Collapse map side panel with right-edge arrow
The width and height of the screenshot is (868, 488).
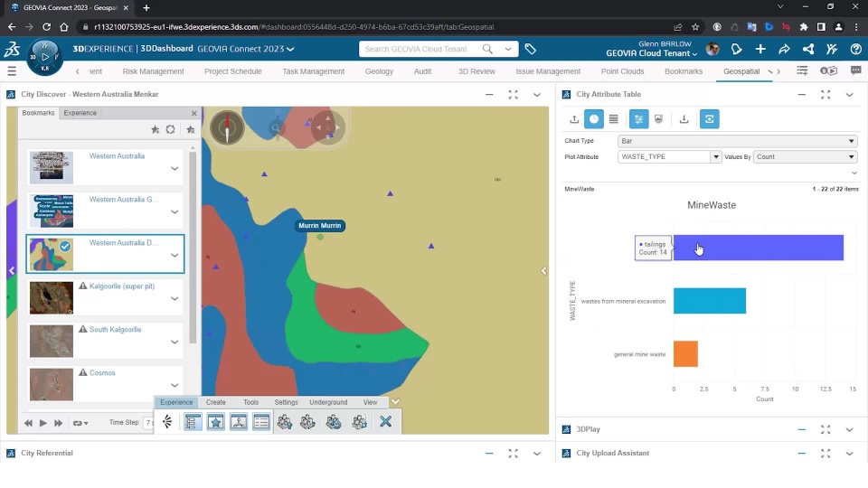click(543, 270)
